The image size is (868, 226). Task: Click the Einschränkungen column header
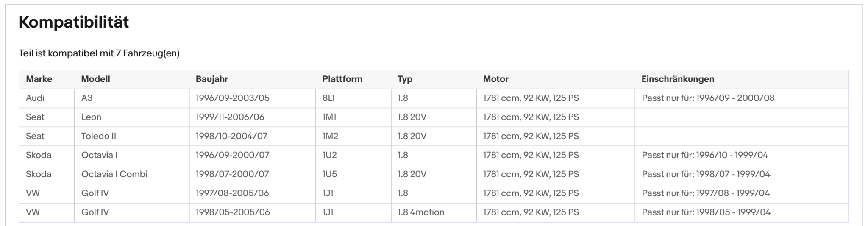pyautogui.click(x=742, y=79)
